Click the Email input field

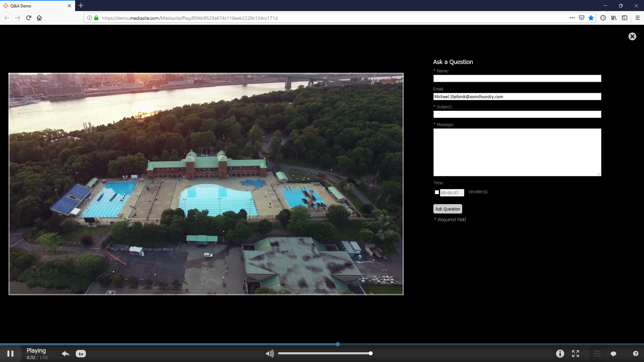517,97
